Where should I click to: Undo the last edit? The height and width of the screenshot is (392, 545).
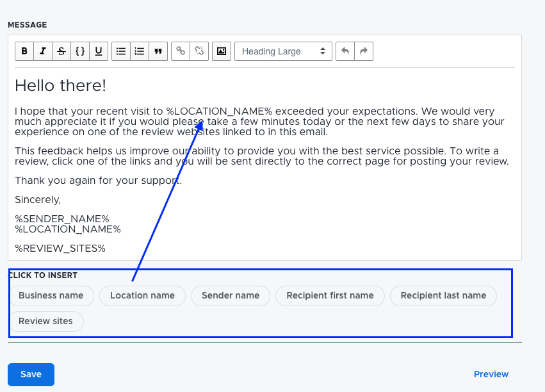(345, 51)
